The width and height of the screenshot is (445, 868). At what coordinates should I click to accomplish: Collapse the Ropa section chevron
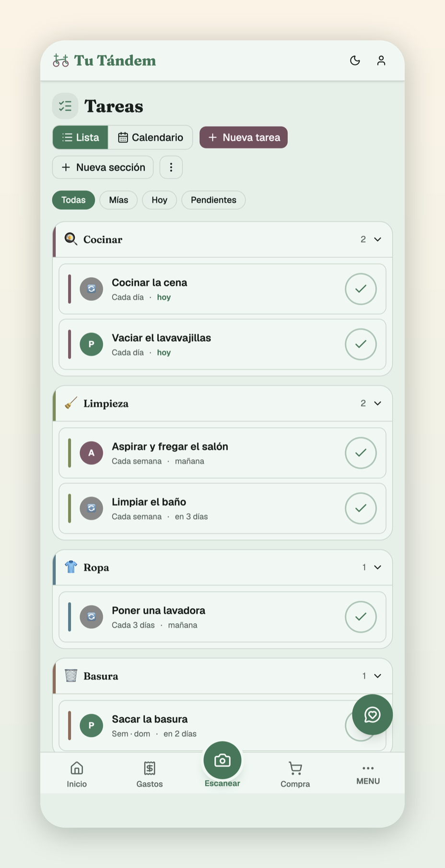(378, 568)
